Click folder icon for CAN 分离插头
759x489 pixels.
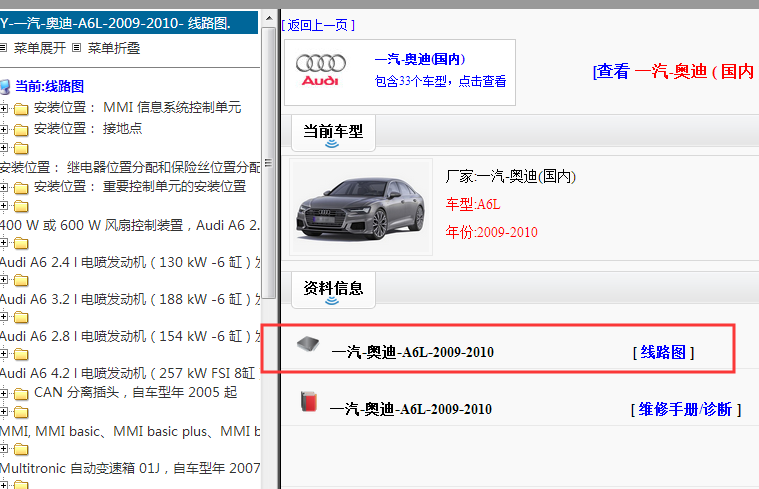point(21,394)
